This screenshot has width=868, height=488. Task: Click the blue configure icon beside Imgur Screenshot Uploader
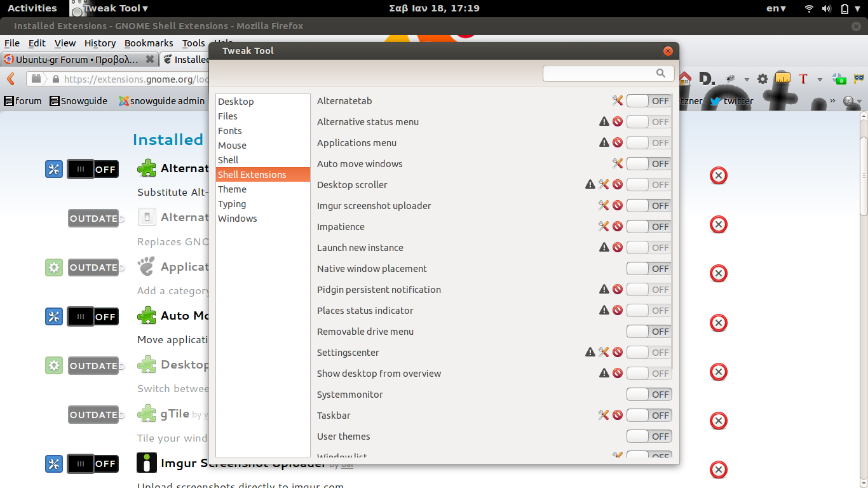pos(54,464)
